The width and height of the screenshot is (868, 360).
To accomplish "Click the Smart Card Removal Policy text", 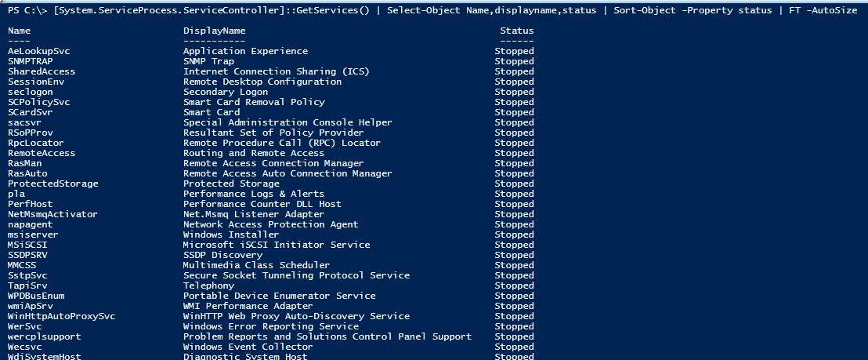I will 254,102.
